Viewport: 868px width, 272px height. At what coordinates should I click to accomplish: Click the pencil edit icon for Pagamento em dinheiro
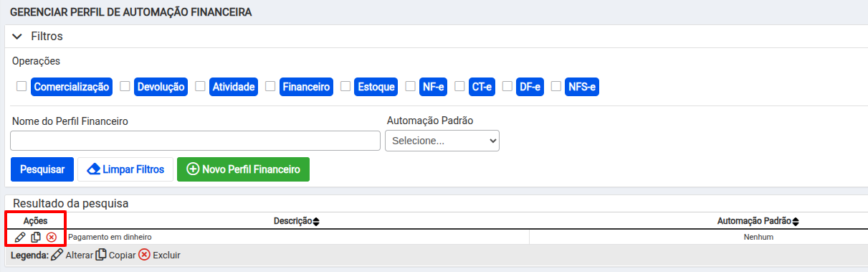click(20, 237)
